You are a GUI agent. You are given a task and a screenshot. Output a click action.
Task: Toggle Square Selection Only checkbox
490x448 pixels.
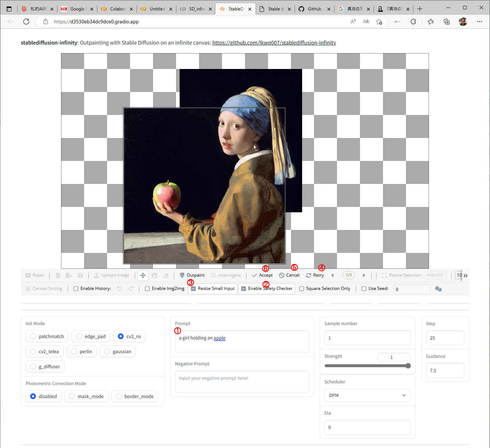[x=302, y=288]
